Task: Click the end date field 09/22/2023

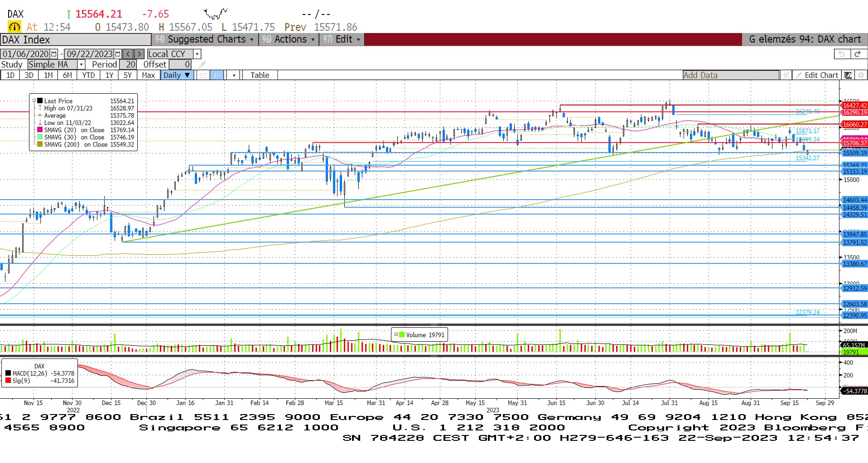Action: coord(90,54)
